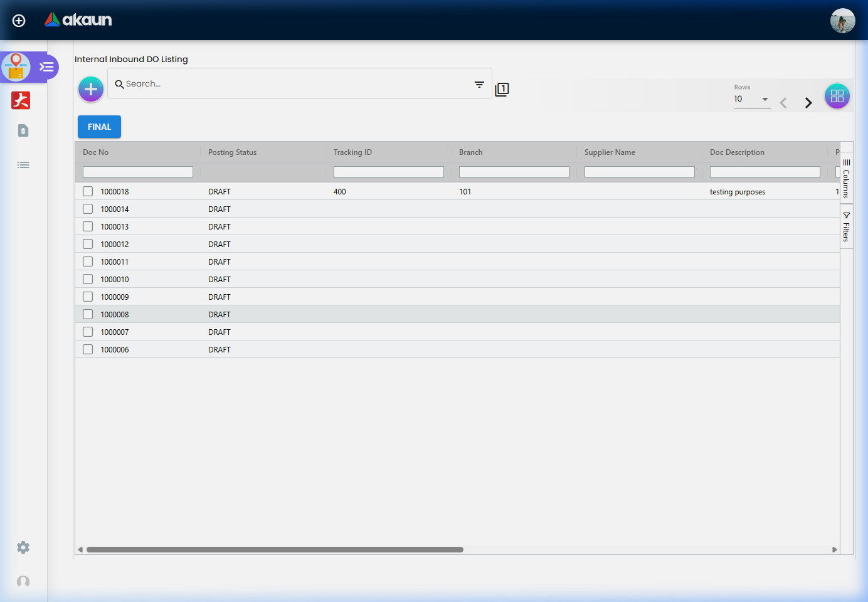Open the Columns side panel
868x602 pixels.
[846, 177]
